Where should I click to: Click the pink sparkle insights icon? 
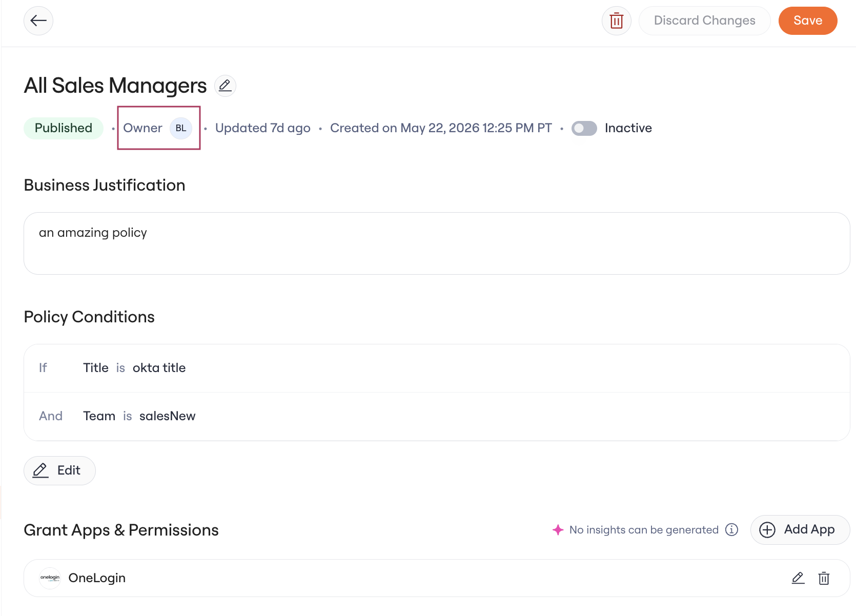point(558,529)
